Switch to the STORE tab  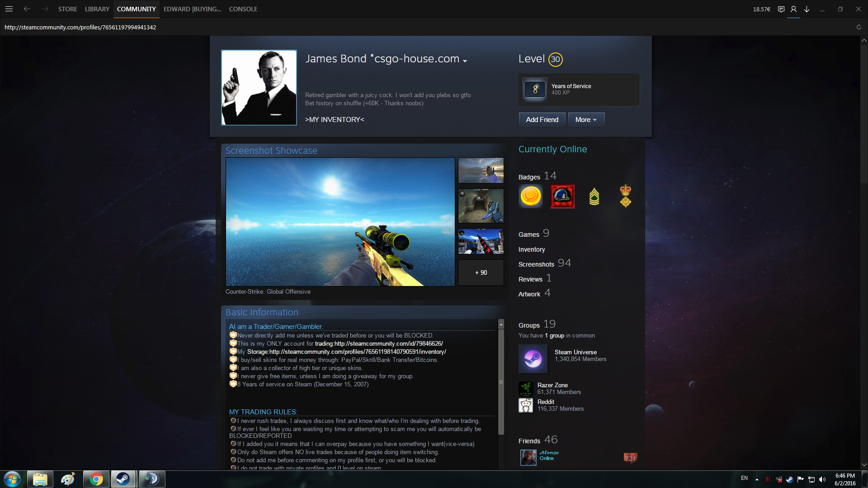67,9
